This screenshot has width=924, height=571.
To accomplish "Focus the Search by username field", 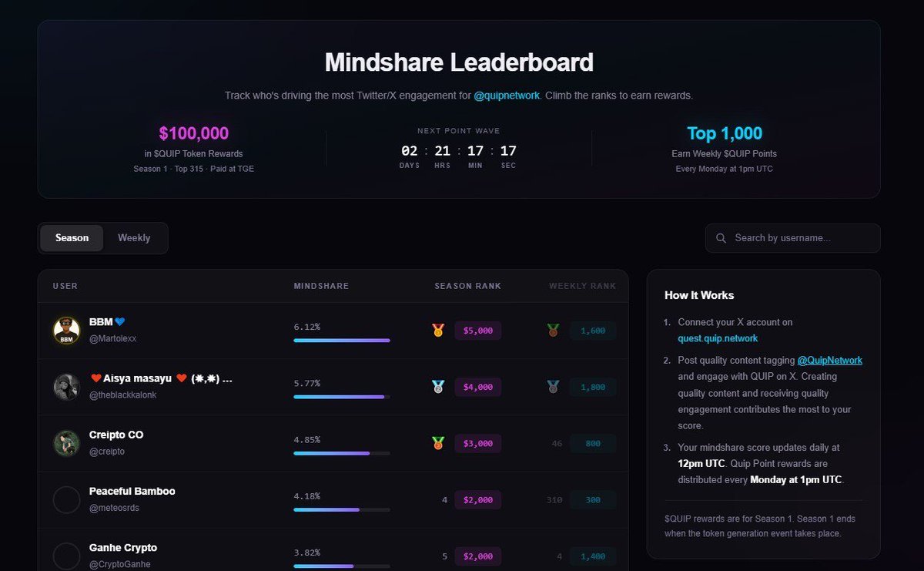I will pyautogui.click(x=792, y=238).
